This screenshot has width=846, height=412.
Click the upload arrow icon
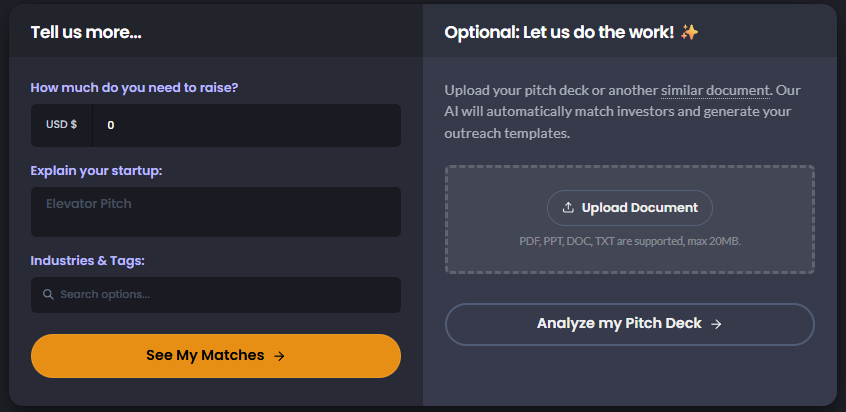(x=568, y=208)
